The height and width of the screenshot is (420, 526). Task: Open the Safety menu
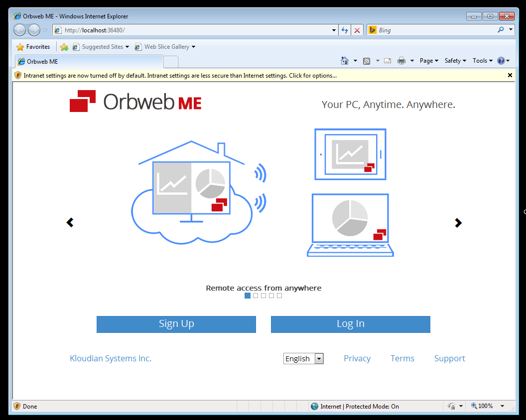455,61
